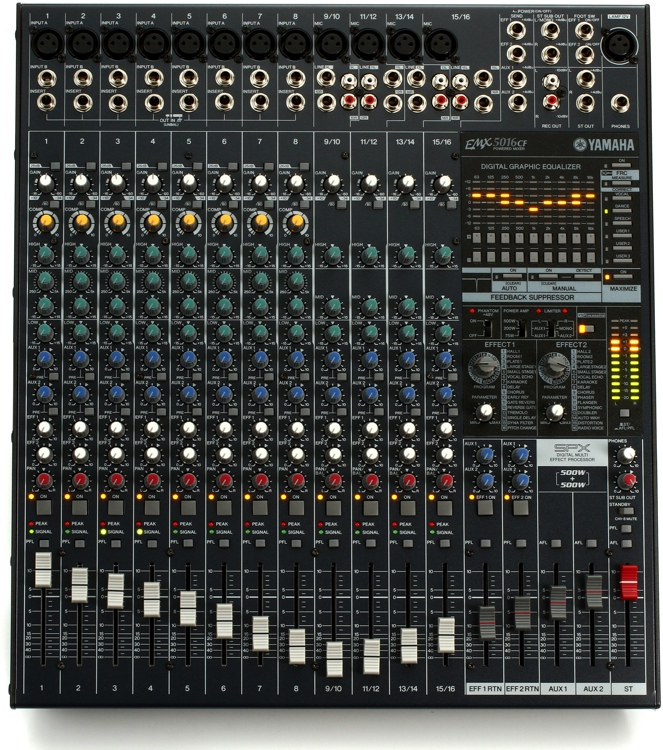Click channel 5 blue AUX 2 knob
This screenshot has height=750, width=663.
coord(188,394)
